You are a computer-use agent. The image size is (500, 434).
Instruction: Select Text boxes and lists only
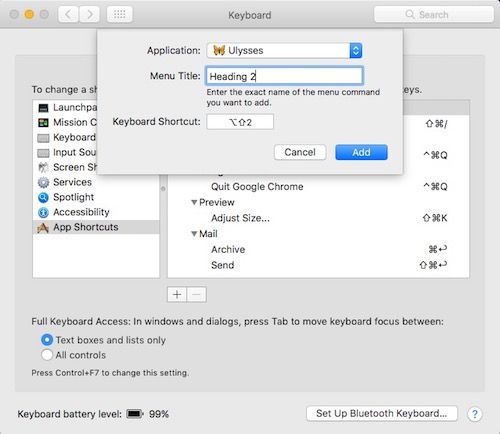(47, 340)
